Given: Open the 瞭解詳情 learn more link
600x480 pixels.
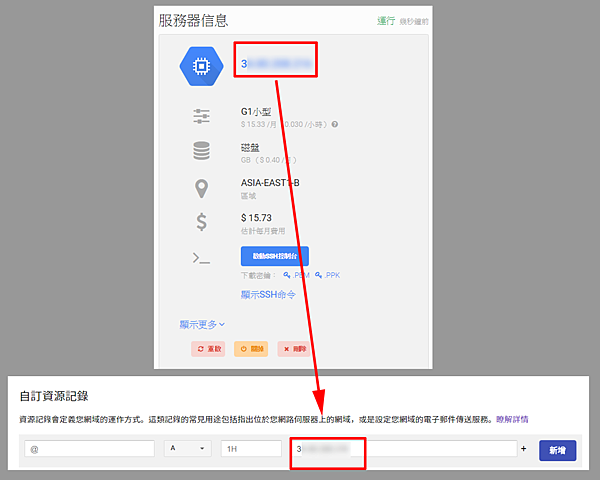Looking at the screenshot, I should click(512, 419).
